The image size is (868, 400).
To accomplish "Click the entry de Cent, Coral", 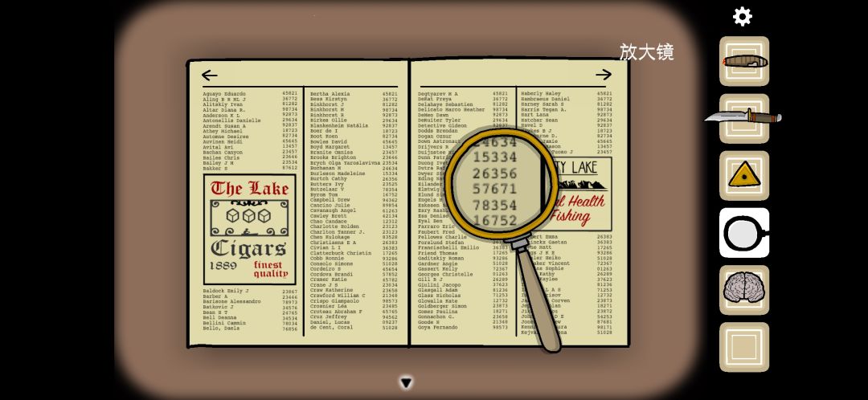I will (331, 328).
